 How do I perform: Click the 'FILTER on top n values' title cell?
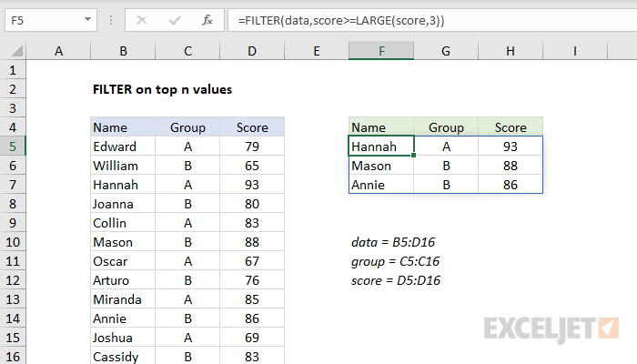162,89
